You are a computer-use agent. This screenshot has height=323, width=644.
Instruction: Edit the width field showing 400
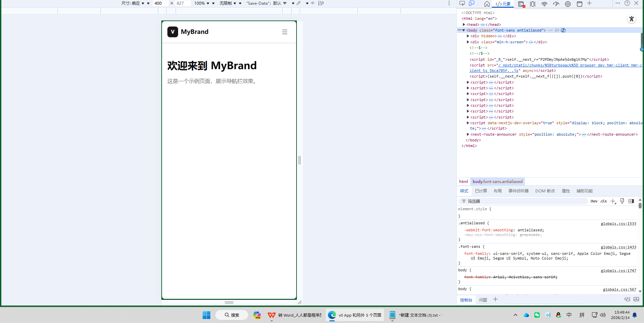tap(160, 3)
